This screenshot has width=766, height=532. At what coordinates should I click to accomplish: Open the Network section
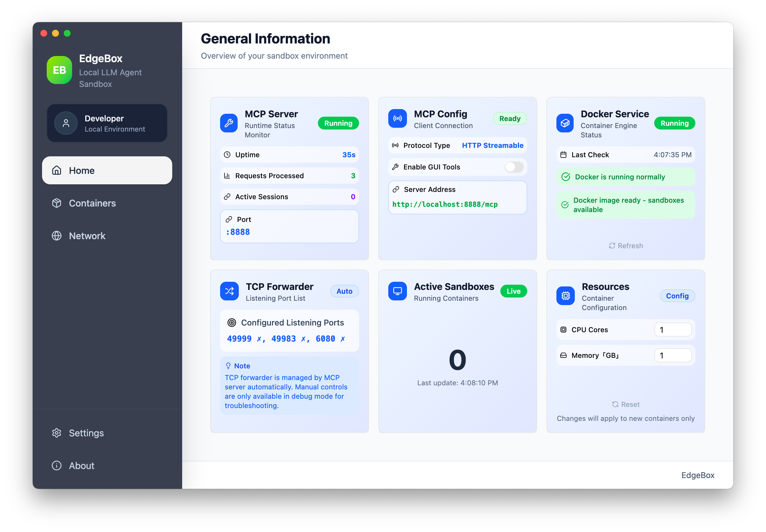click(87, 236)
